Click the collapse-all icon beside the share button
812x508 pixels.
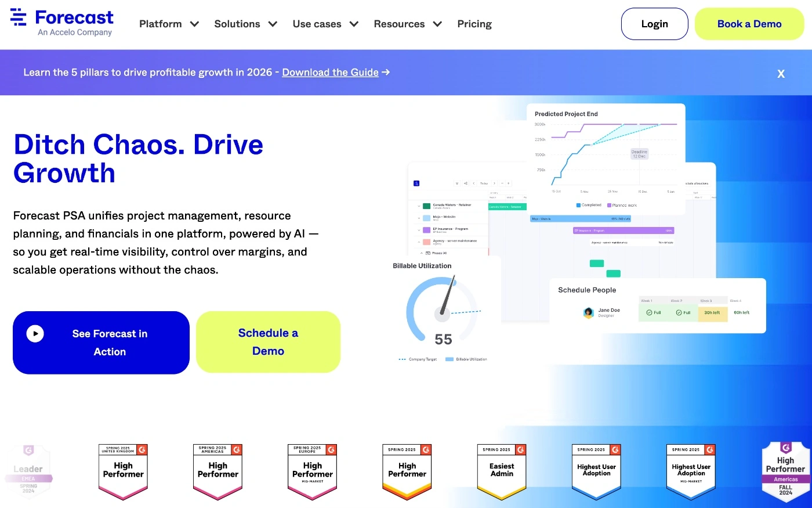pyautogui.click(x=457, y=183)
